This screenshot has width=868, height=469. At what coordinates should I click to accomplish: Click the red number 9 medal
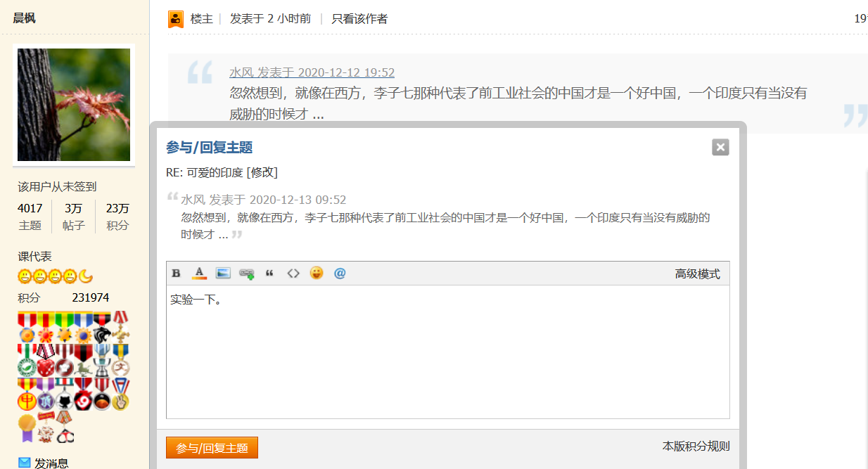click(83, 394)
